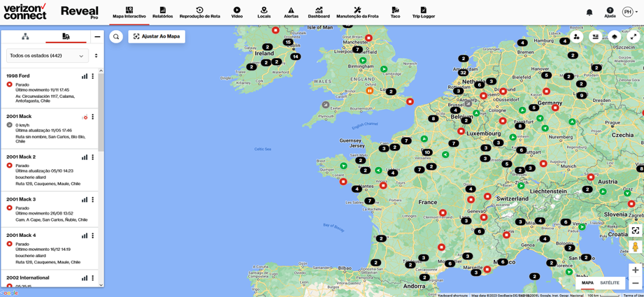Open 2002 International three-dot options menu
The width and height of the screenshot is (644, 297).
93,277
